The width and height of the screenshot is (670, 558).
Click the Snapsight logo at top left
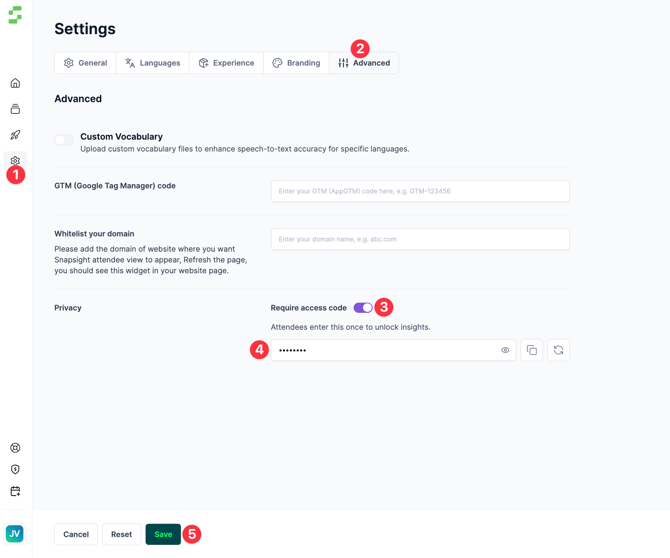(x=15, y=15)
